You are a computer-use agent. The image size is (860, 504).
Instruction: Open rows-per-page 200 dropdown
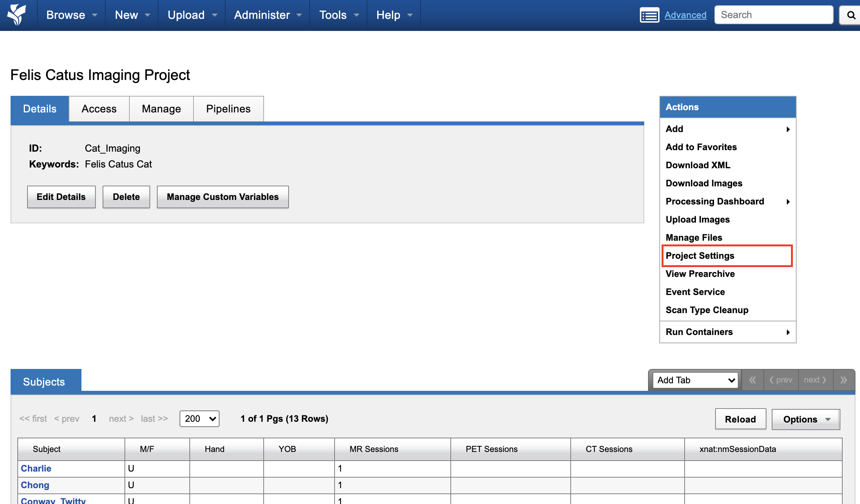pyautogui.click(x=200, y=419)
